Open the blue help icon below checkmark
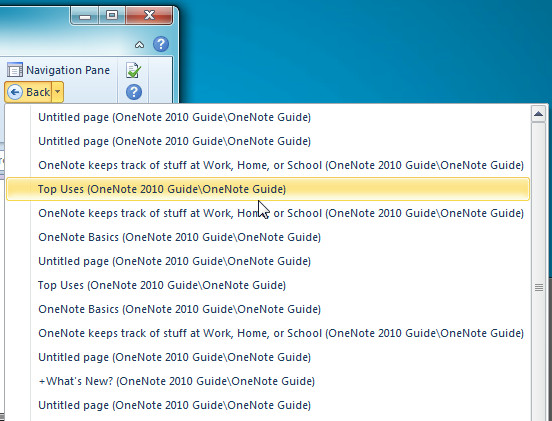Screen dimensions: 552x421 click(134, 92)
